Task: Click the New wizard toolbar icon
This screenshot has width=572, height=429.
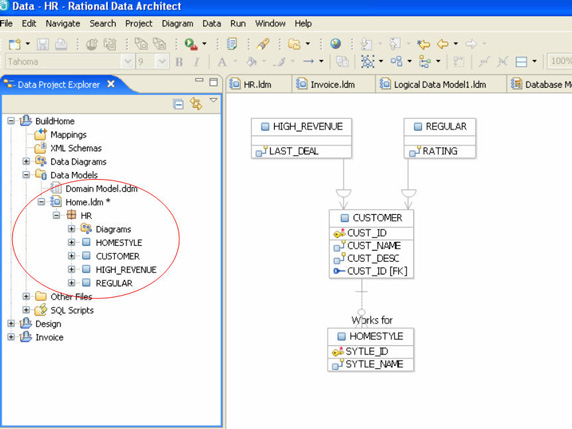Action: click(x=15, y=44)
